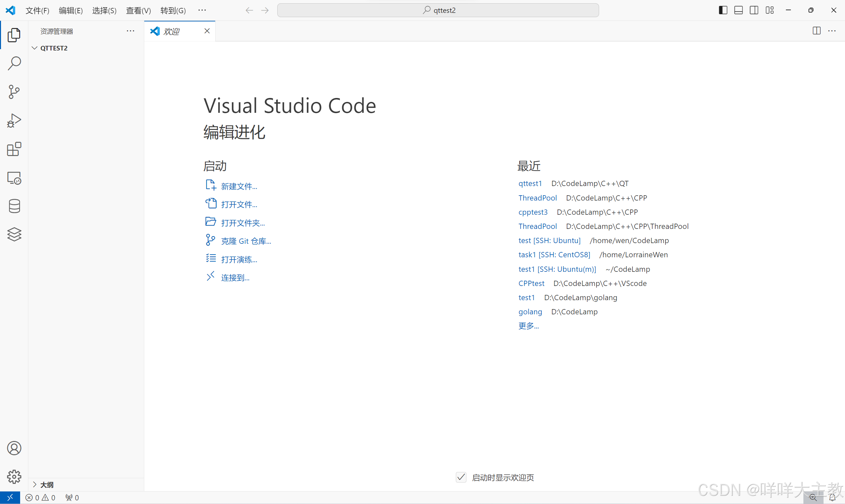
Task: Open recent project cpptest3
Action: (533, 212)
